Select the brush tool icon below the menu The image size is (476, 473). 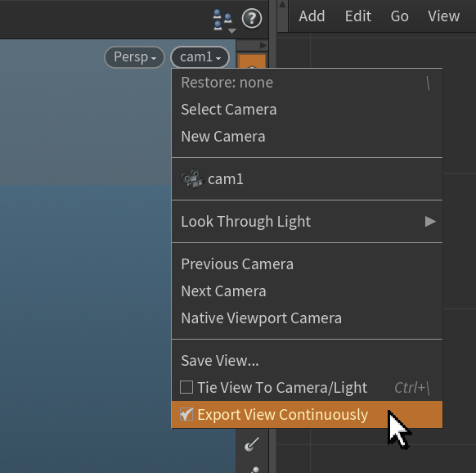pyautogui.click(x=252, y=444)
